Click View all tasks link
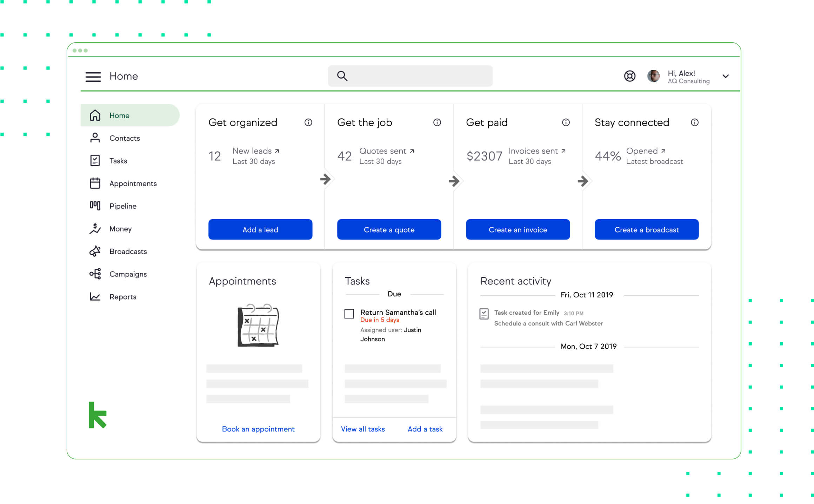This screenshot has width=814, height=504. click(x=363, y=429)
